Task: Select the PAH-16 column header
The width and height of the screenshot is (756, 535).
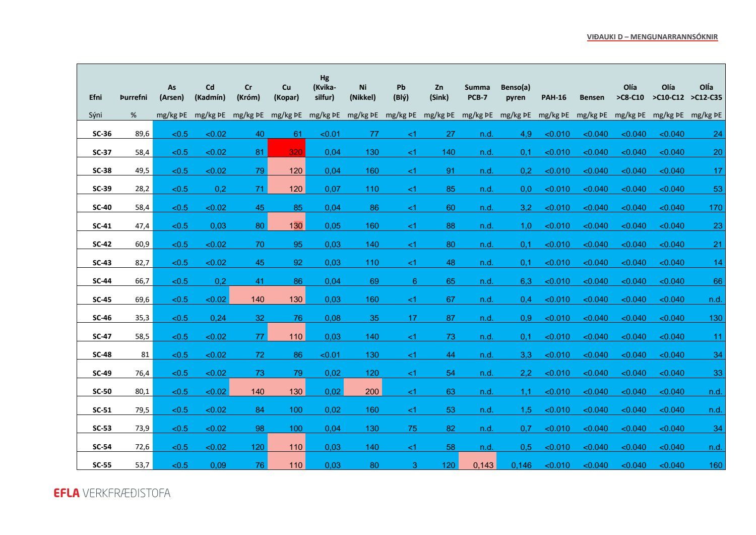Action: coord(553,97)
